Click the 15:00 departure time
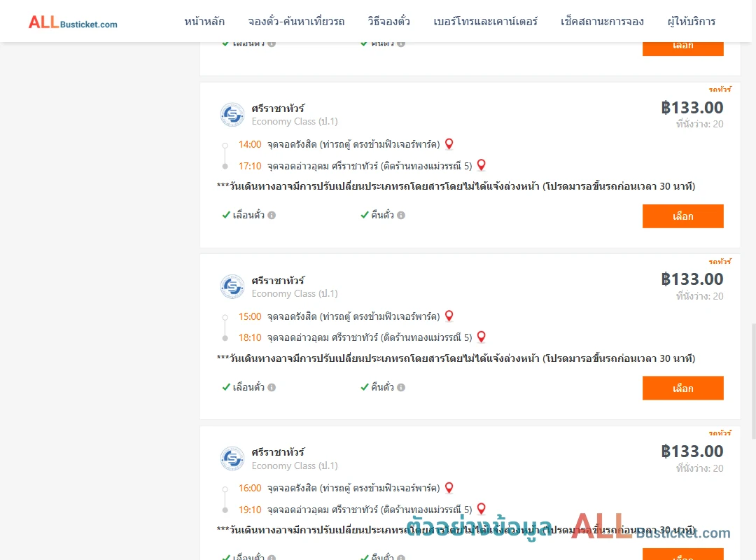Viewport: 756px width, 560px height. coord(250,317)
